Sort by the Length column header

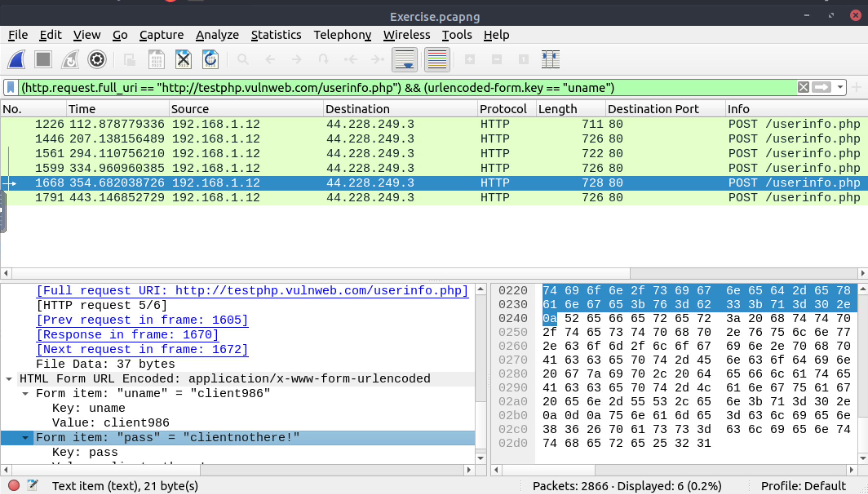tap(571, 109)
